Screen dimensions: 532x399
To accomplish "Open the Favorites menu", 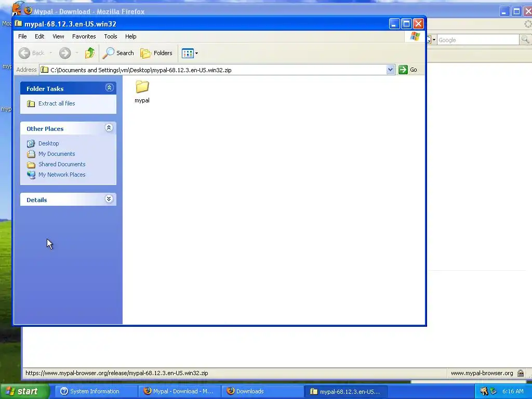I will coord(84,36).
